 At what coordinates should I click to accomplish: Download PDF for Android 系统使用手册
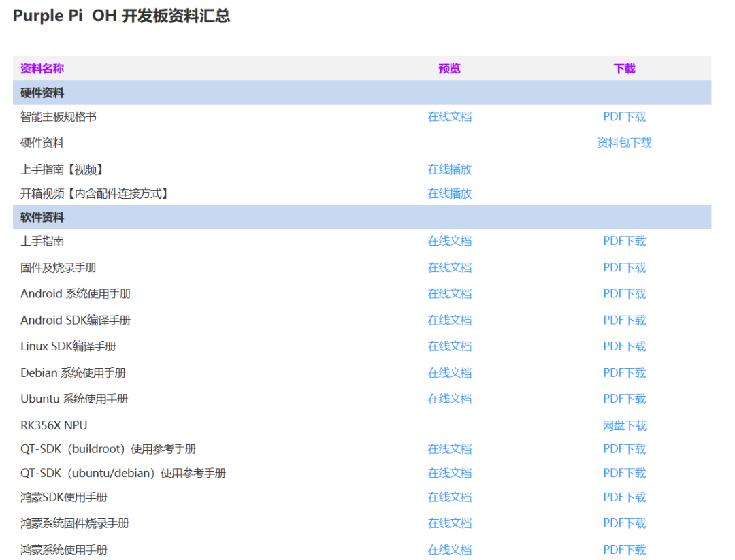pos(624,294)
